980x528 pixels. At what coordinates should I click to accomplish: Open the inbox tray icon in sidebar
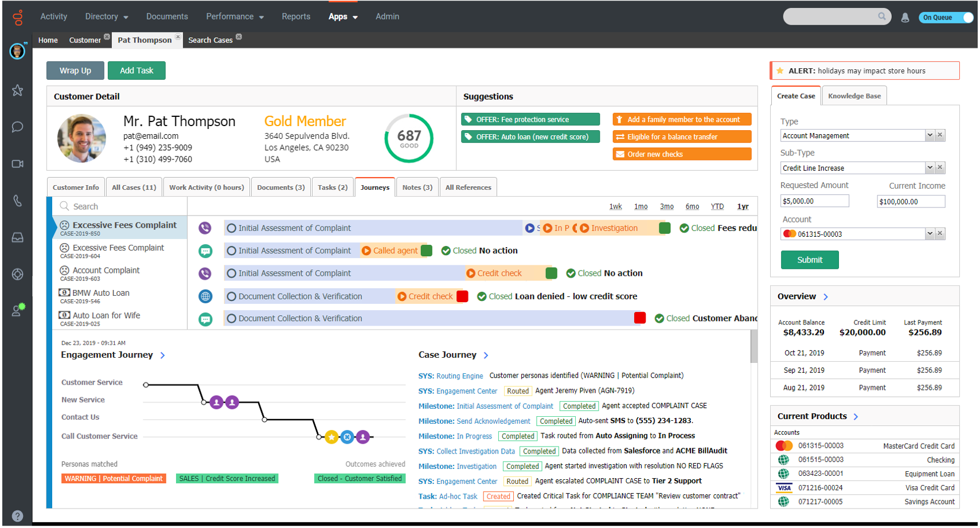click(x=17, y=237)
